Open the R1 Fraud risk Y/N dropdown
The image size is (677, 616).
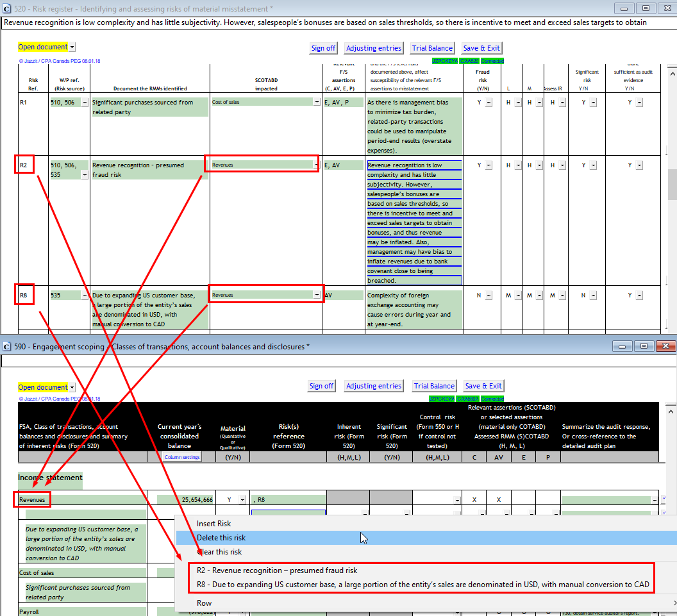tap(489, 103)
